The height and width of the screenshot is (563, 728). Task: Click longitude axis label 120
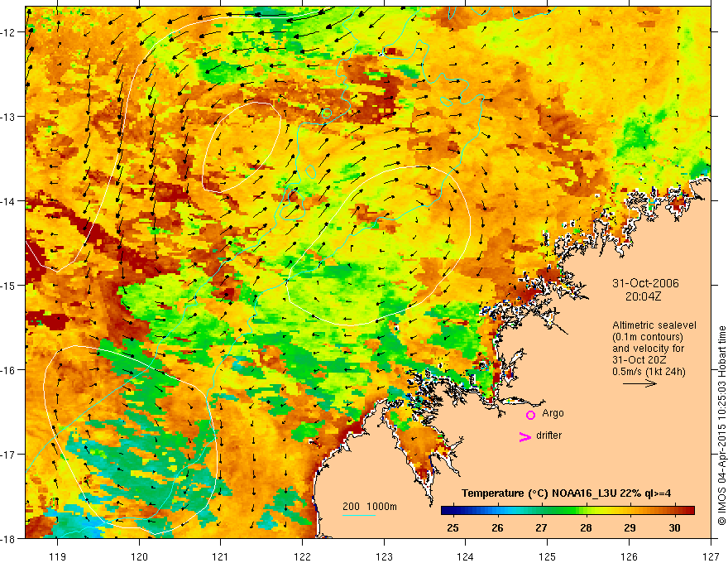pos(139,556)
